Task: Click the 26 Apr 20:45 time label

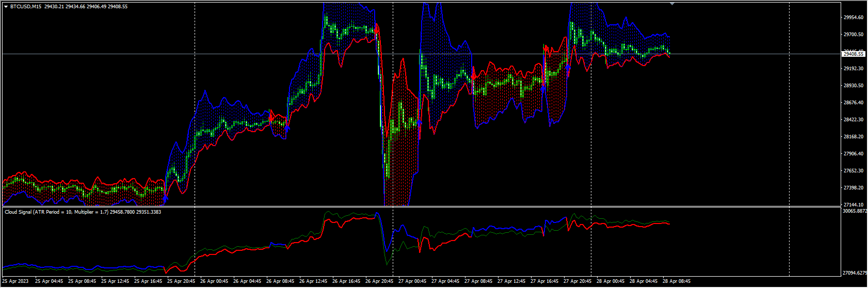Action: coord(380,281)
